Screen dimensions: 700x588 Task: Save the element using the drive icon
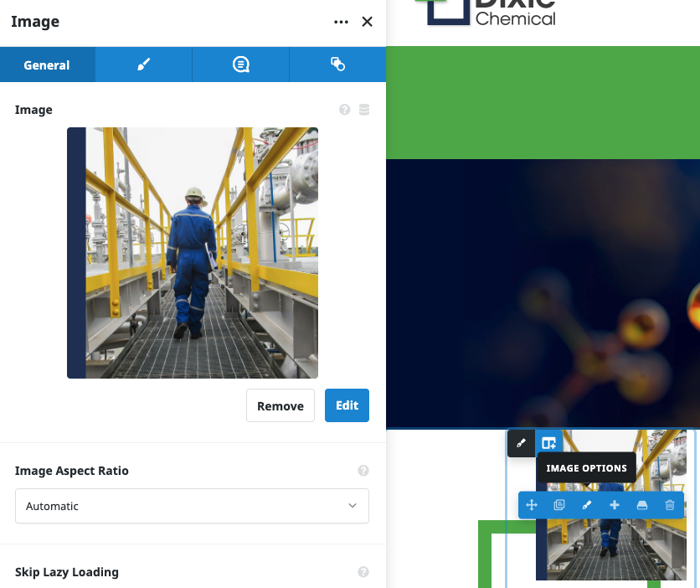tap(642, 505)
